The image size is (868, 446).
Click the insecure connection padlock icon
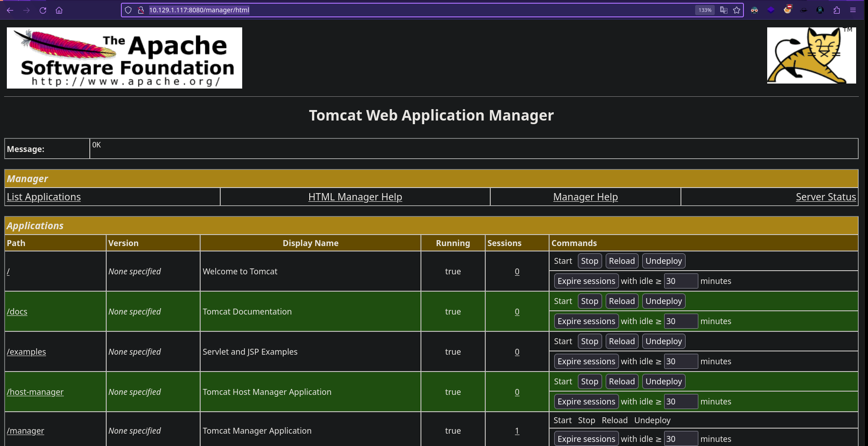pyautogui.click(x=141, y=10)
